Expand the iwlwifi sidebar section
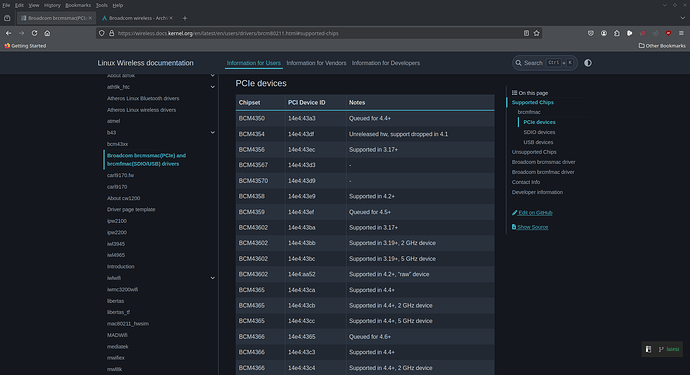 [213, 278]
